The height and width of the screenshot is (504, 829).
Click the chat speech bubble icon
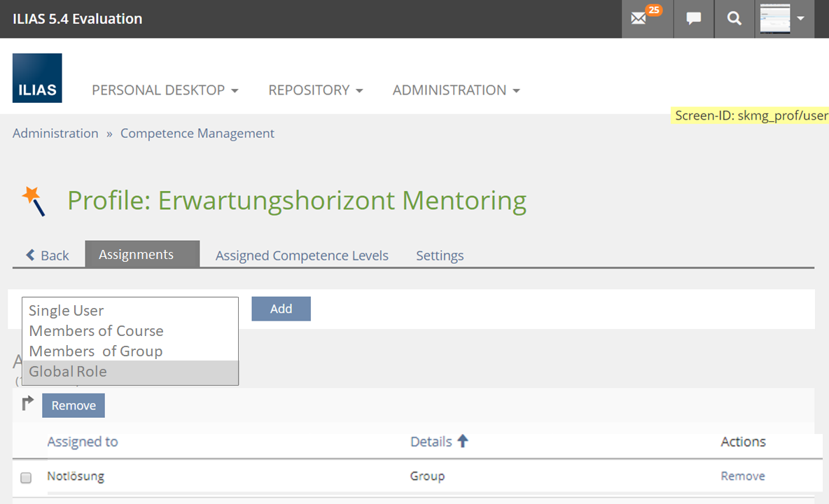[x=694, y=19]
